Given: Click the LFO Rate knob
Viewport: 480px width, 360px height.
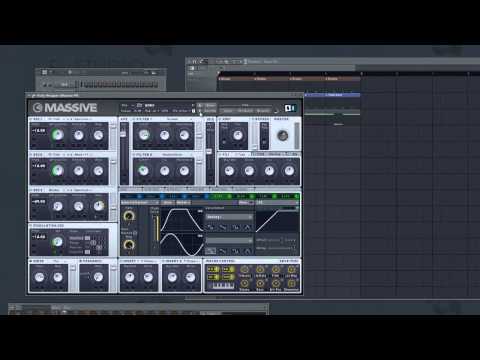Looking at the screenshot, I should coord(129,216).
